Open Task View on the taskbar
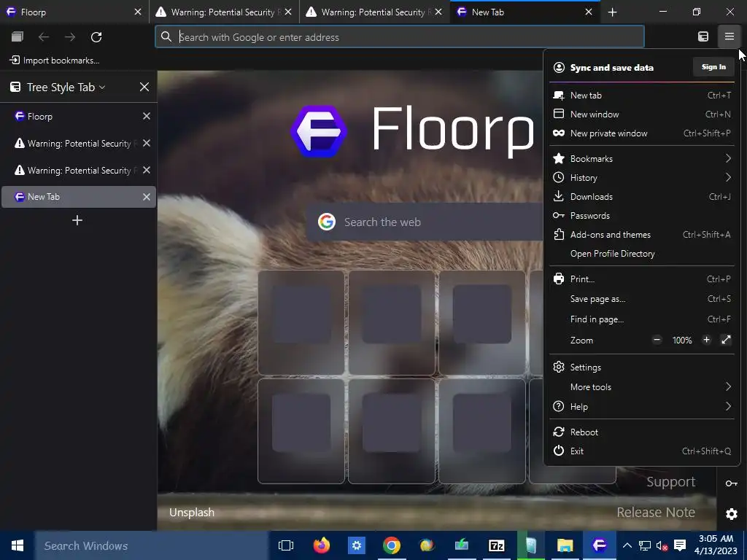This screenshot has width=747, height=560. pos(286,545)
